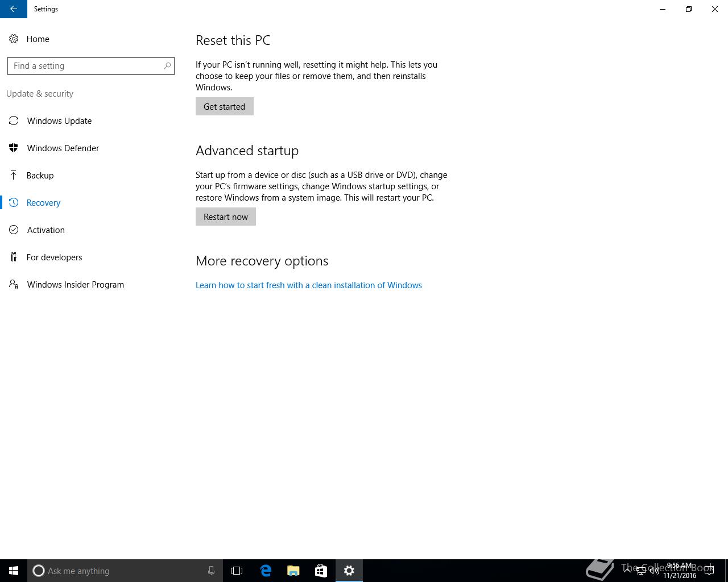Open Windows Defender settings

63,148
